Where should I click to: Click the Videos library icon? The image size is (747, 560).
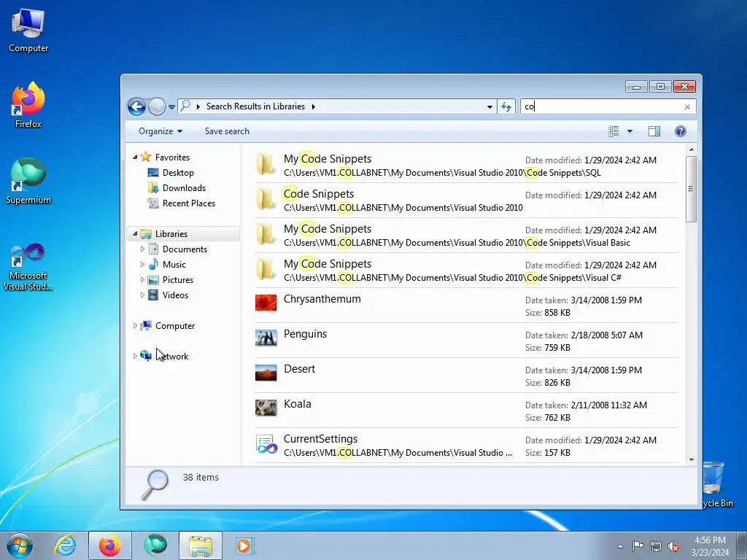(x=153, y=295)
